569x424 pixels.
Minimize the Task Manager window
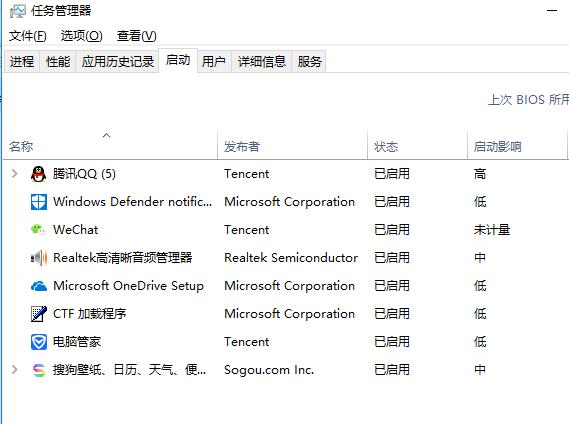[x=552, y=11]
